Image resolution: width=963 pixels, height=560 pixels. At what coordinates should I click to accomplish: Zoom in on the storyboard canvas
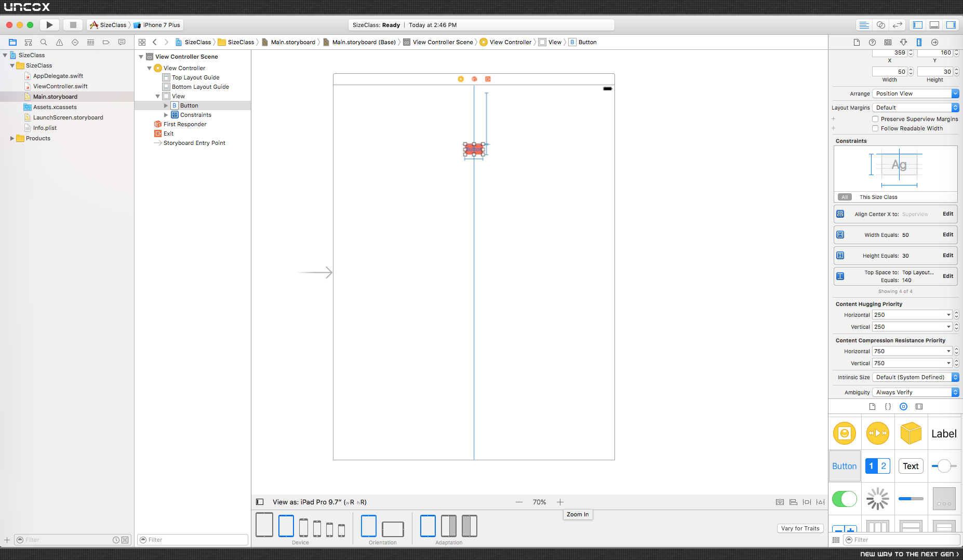560,502
